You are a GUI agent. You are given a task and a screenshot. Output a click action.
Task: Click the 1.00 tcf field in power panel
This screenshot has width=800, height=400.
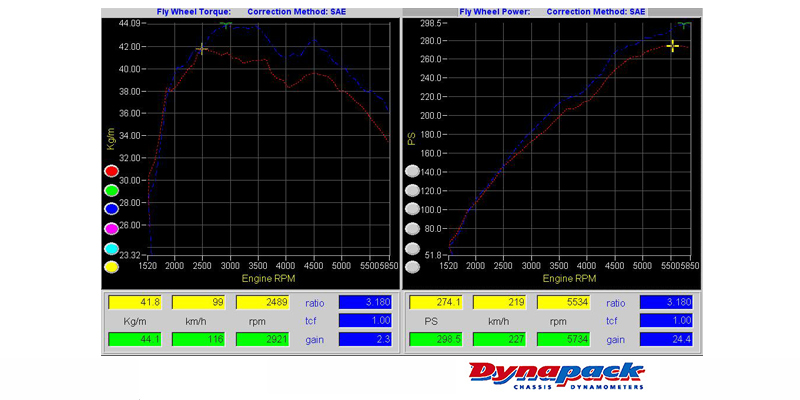click(x=666, y=320)
